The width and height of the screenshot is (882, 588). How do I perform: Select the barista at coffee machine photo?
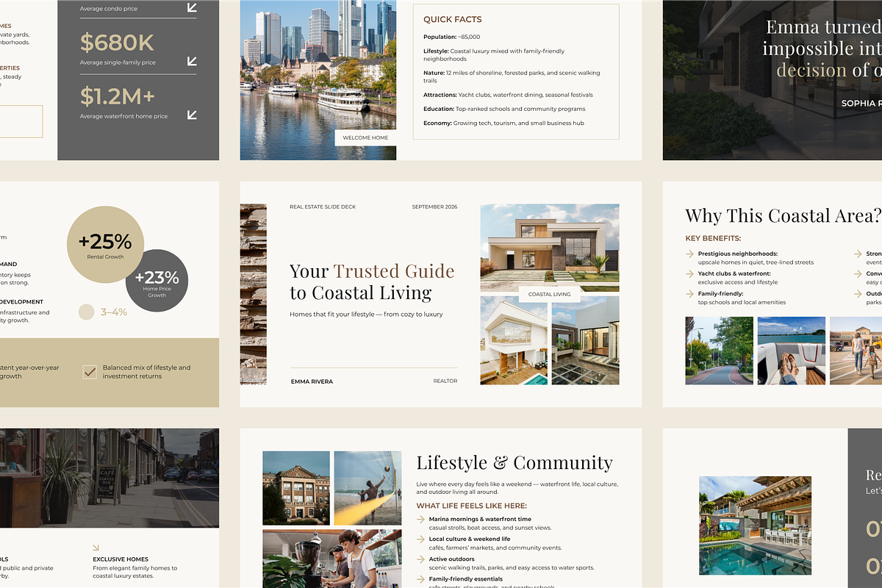(332, 559)
